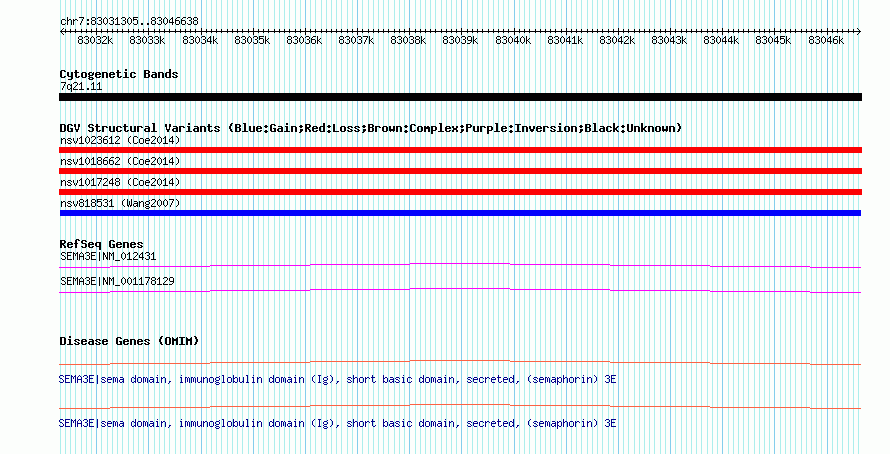Open the first SEMA3E sema domain OMIM link
This screenshot has height=454, width=890.
[x=337, y=379]
